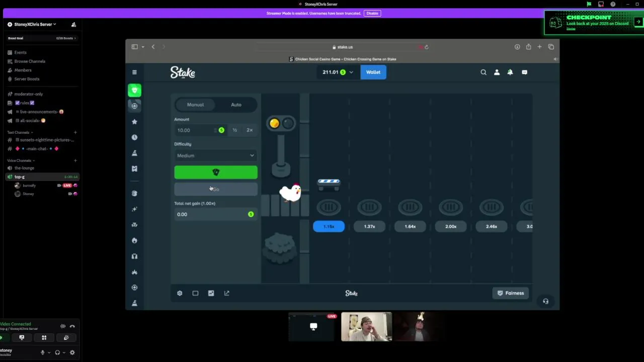The height and width of the screenshot is (362, 644).
Task: Open new Safari tab plus icon
Action: (539, 47)
